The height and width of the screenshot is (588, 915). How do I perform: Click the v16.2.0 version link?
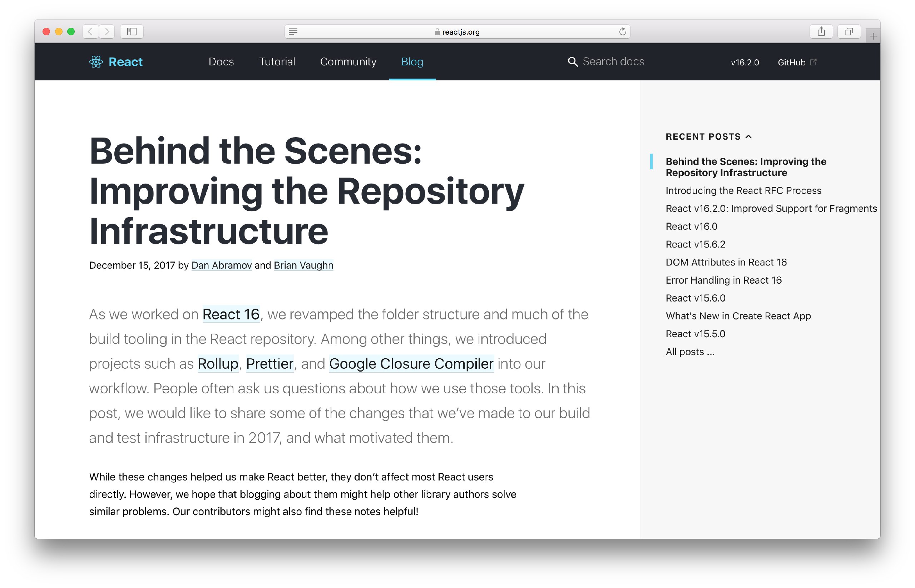click(745, 62)
